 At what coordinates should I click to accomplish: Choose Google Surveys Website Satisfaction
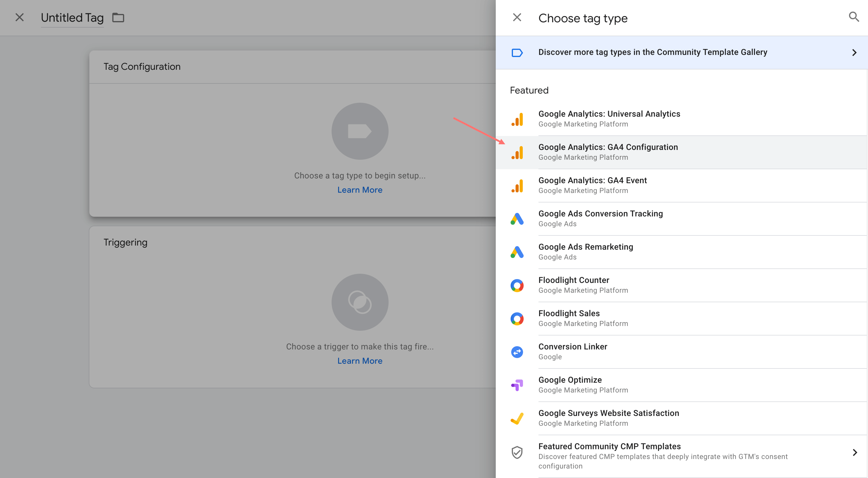click(x=681, y=418)
